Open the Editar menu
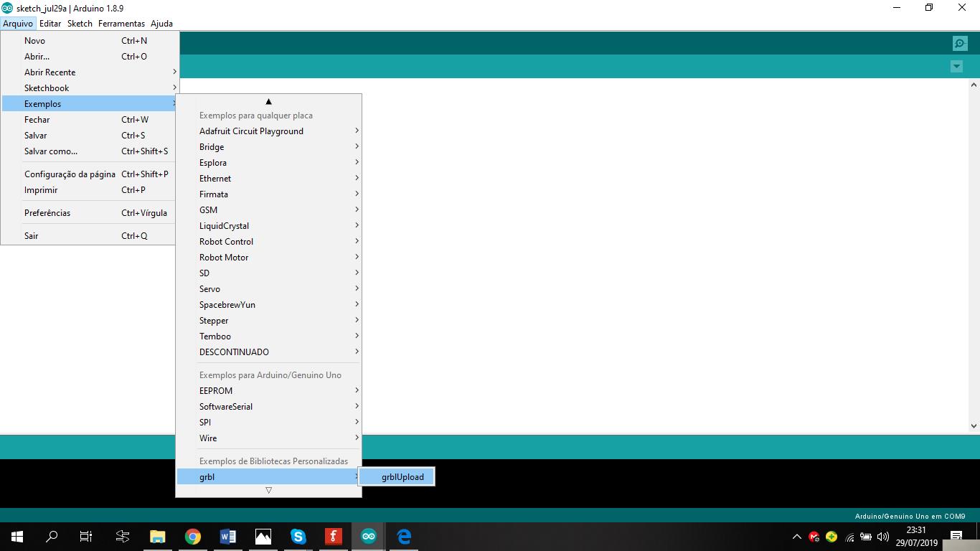 (50, 23)
